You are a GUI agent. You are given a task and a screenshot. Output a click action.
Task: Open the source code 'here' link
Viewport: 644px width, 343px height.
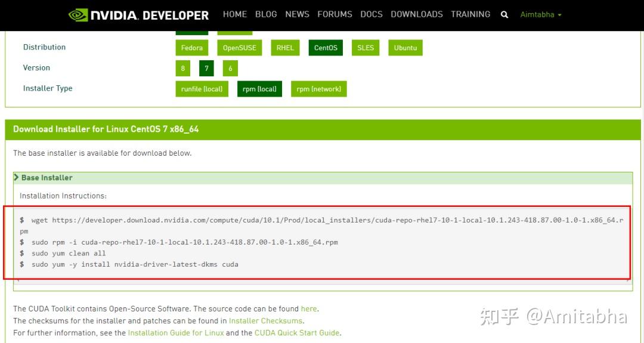309,308
